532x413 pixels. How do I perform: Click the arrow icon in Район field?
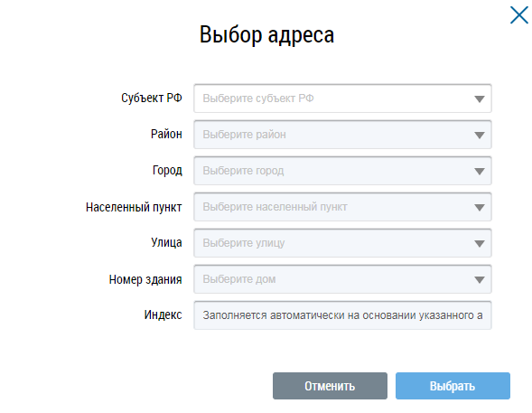point(479,135)
